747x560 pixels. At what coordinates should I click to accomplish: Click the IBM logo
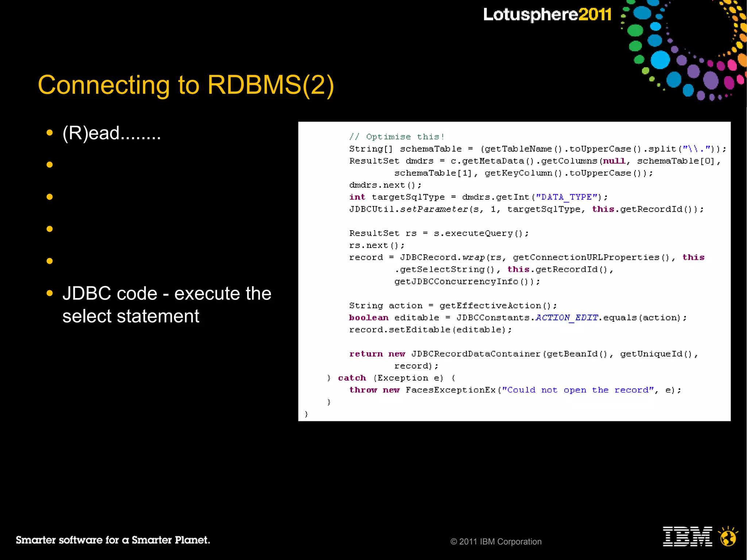(688, 536)
